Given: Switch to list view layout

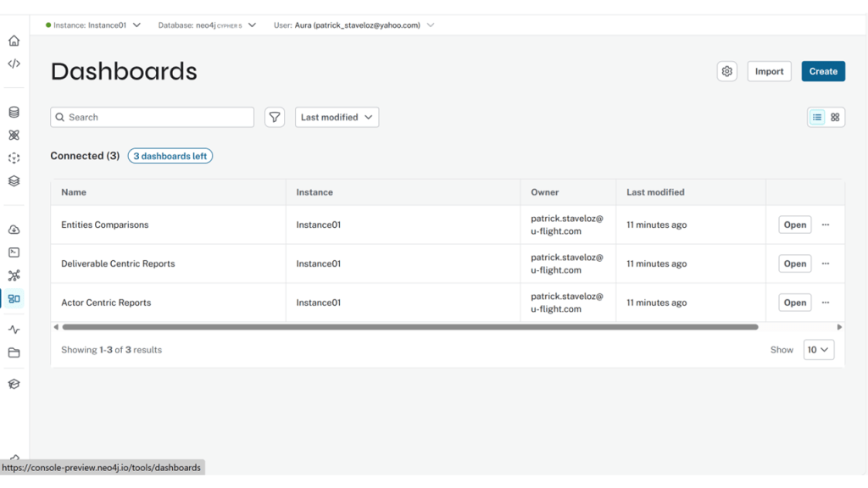Looking at the screenshot, I should coord(817,118).
